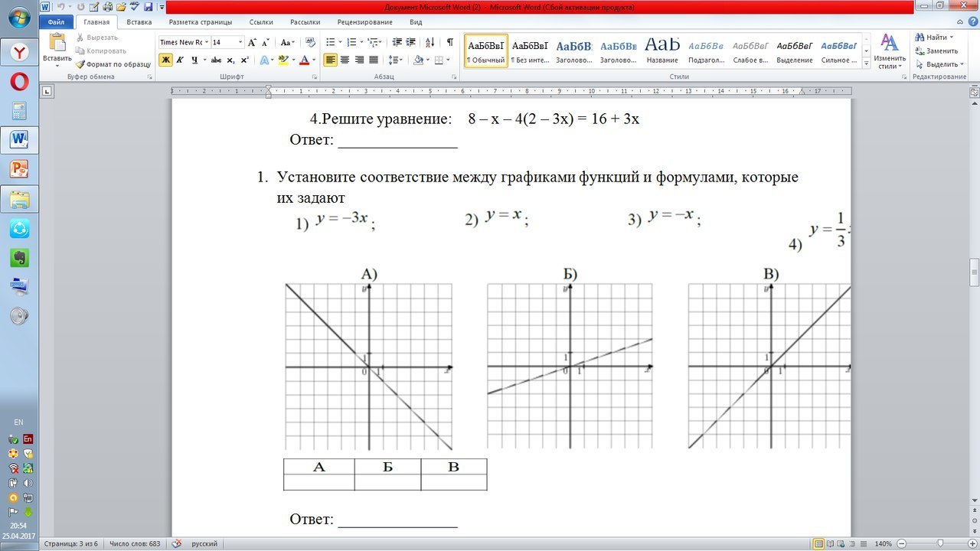Toggle bold formatting Ж
The height and width of the screenshot is (551, 980).
(x=166, y=60)
